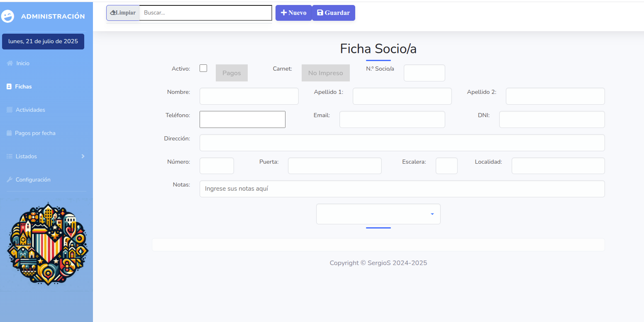The width and height of the screenshot is (644, 322).
Task: Click the home icon next to Inicio
Action: pos(10,64)
